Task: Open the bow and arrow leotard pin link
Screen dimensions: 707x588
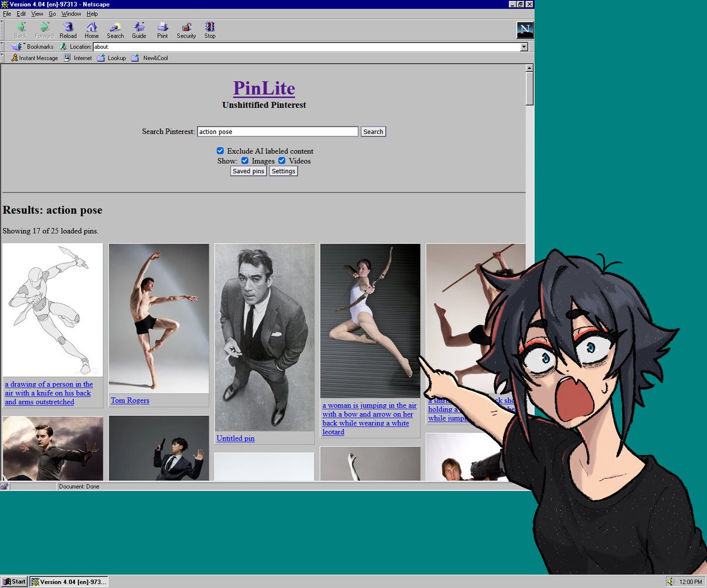Action: pyautogui.click(x=369, y=418)
